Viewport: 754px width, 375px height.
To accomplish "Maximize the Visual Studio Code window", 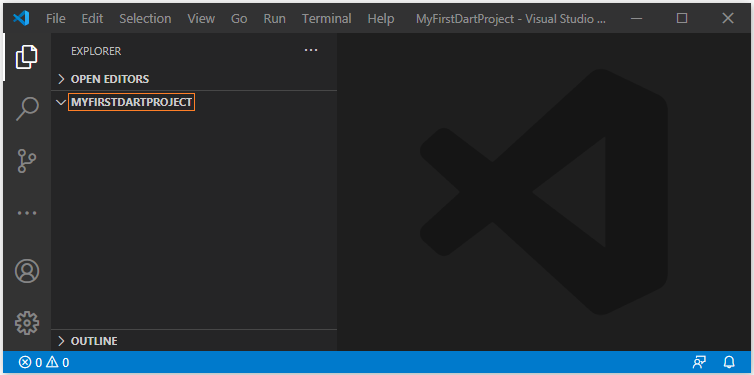I will click(682, 18).
